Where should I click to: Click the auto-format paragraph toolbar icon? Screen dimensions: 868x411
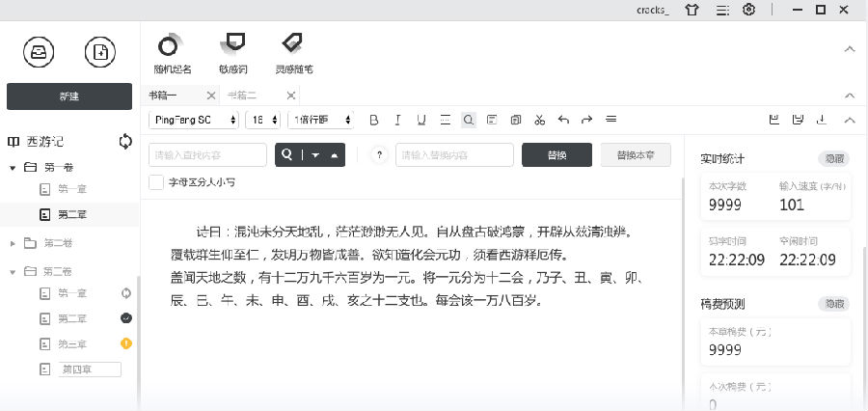point(492,120)
